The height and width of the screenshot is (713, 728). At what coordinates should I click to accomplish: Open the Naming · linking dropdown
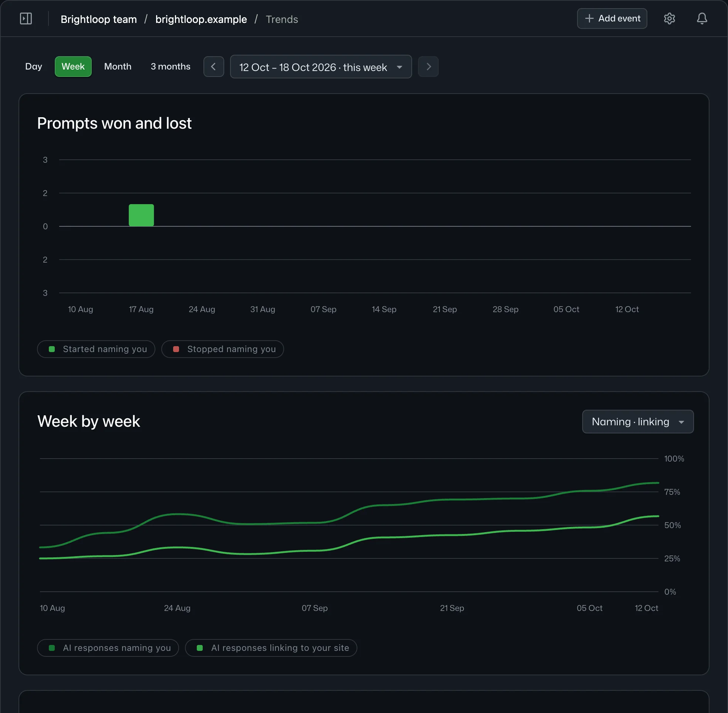click(638, 422)
